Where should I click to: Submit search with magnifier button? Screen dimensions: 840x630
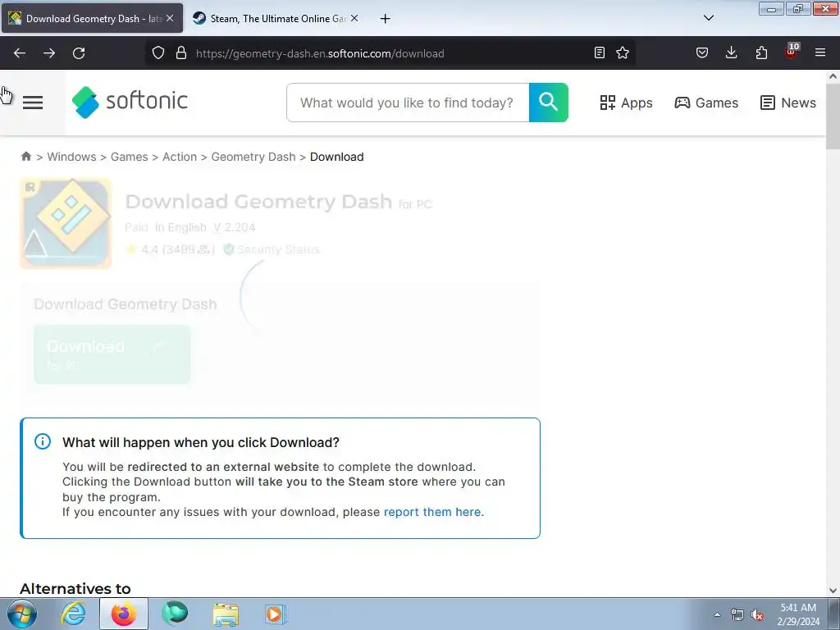(x=549, y=103)
